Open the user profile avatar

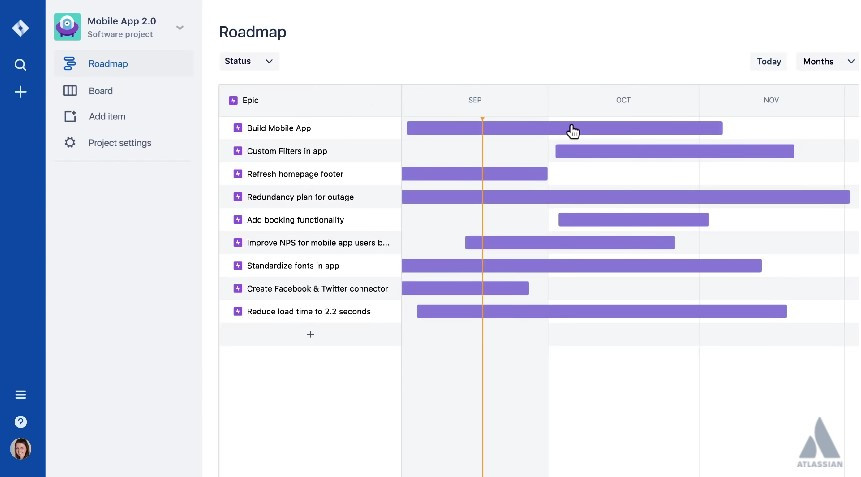click(x=20, y=449)
